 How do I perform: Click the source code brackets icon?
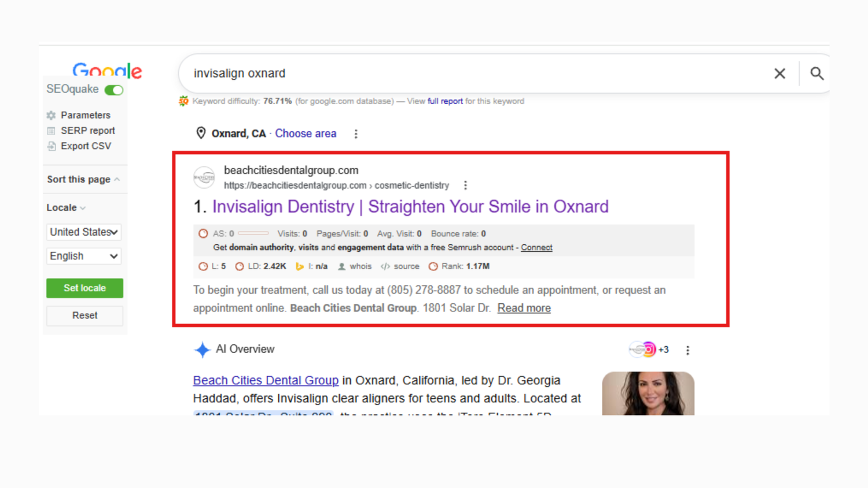[x=385, y=266]
